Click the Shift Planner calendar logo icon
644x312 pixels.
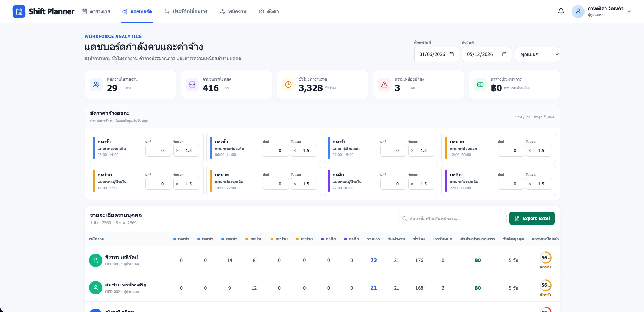tap(19, 11)
